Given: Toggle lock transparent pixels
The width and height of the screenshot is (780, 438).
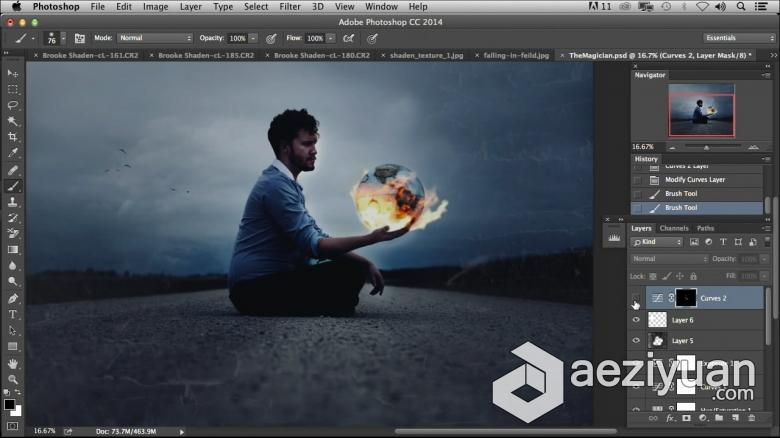Looking at the screenshot, I should point(653,276).
